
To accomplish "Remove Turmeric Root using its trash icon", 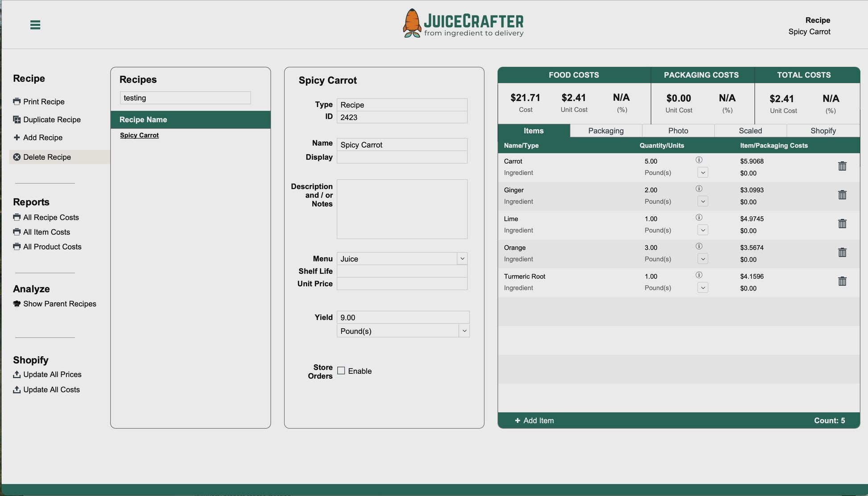I will 842,281.
